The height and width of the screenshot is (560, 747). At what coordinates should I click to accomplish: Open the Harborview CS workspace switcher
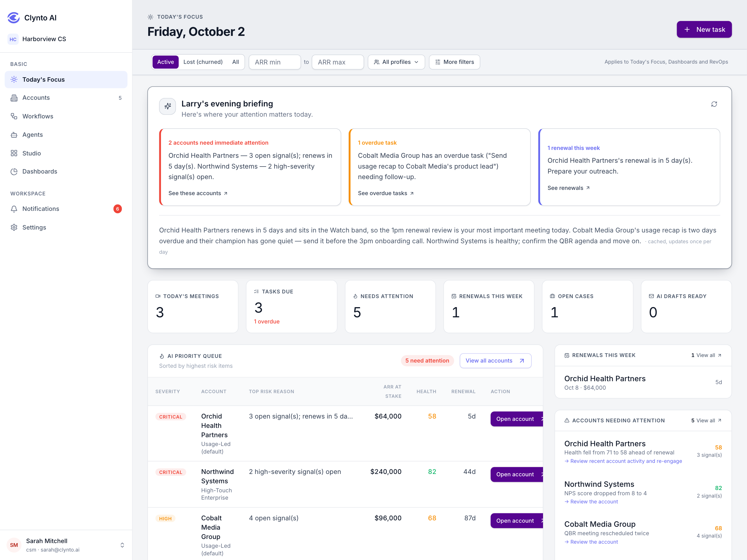click(x=66, y=39)
